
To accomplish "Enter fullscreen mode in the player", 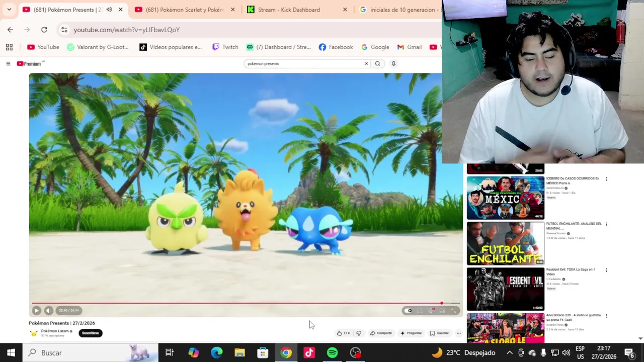I will [454, 311].
